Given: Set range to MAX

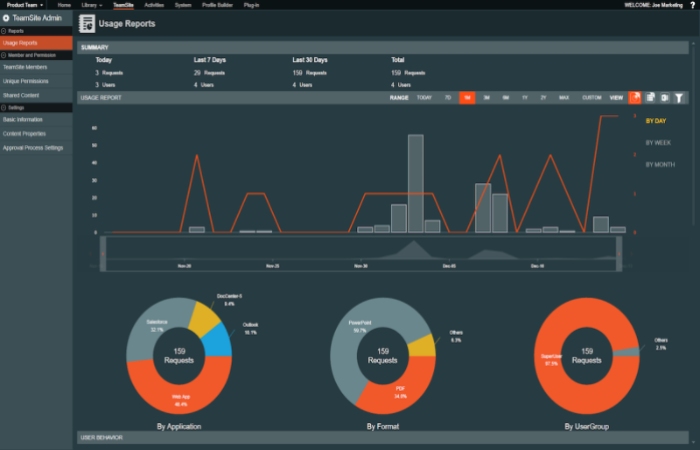Looking at the screenshot, I should click(564, 98).
